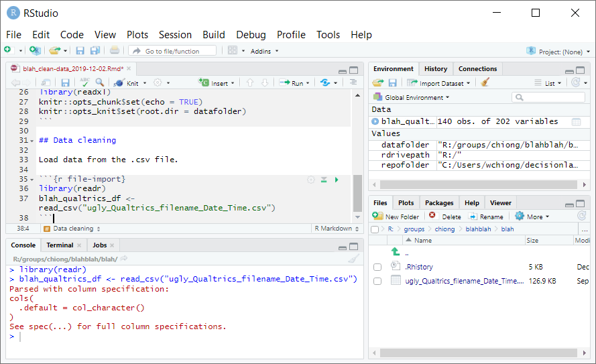The height and width of the screenshot is (364, 596).
Task: Click New Folder button
Action: tap(396, 217)
